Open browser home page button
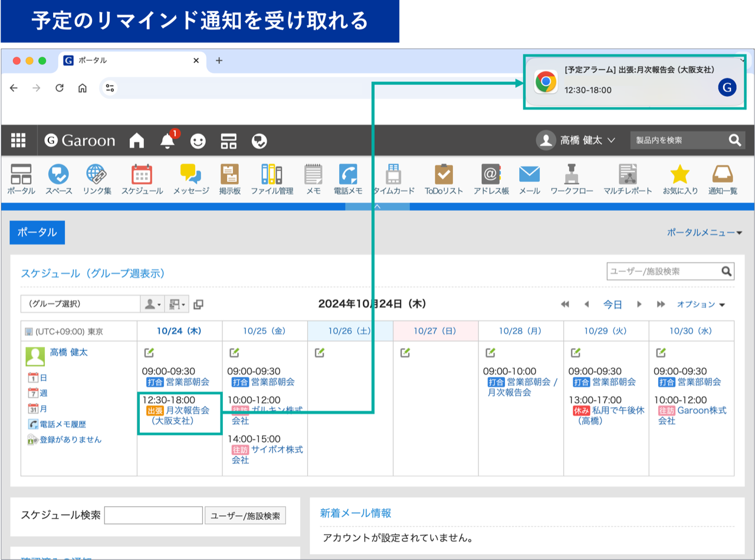 coord(83,89)
